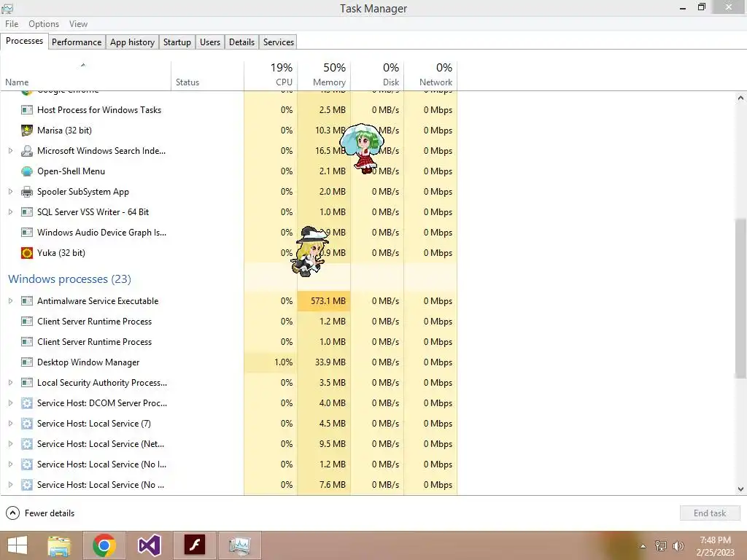Expand Service Host: Local Service (7) row

10,424
